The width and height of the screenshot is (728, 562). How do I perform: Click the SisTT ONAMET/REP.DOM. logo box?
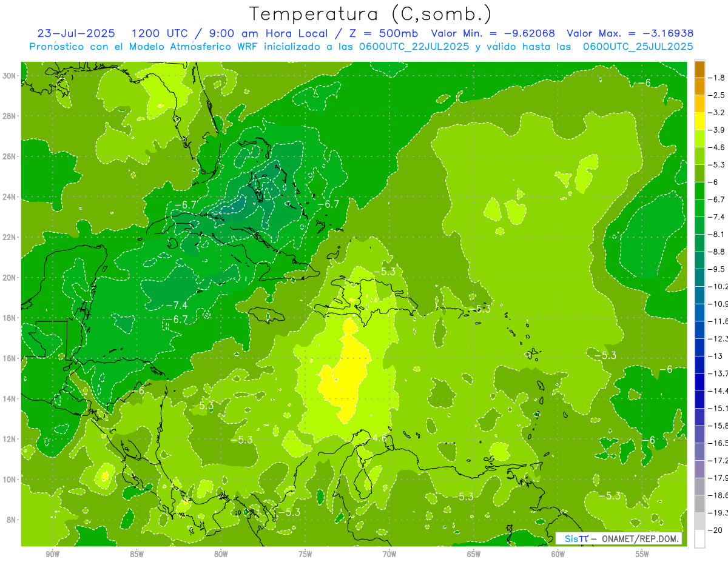(619, 538)
